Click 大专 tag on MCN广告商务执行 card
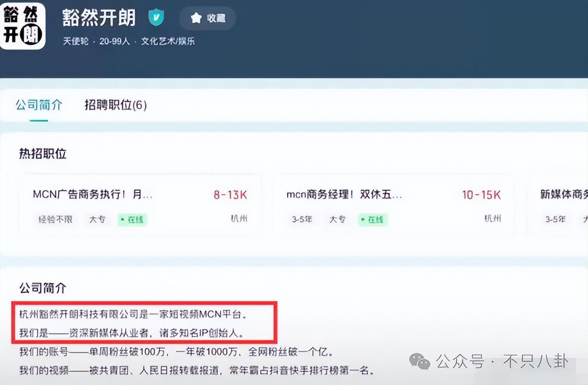 click(97, 219)
